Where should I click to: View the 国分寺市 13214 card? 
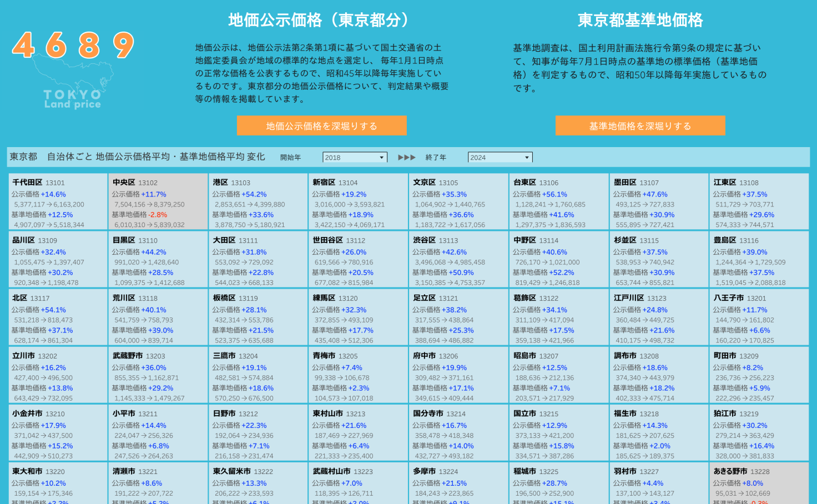(459, 432)
